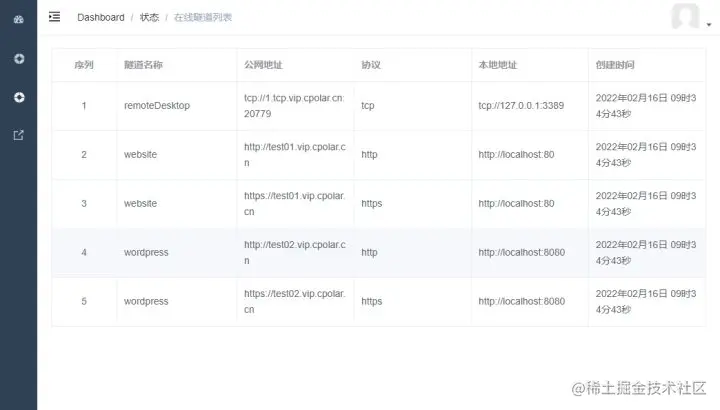The height and width of the screenshot is (410, 720).
Task: Click sequence number 1 cell
Action: [x=84, y=106]
